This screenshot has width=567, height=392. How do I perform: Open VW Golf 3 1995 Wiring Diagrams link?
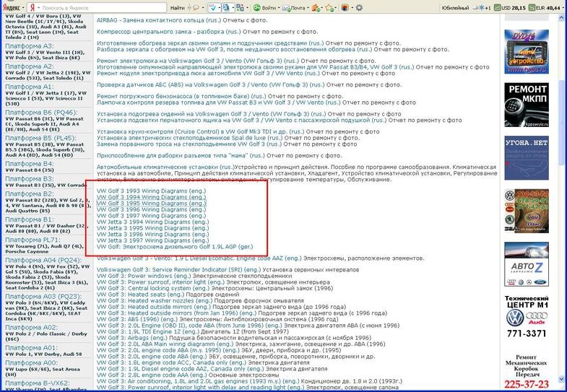(x=151, y=203)
